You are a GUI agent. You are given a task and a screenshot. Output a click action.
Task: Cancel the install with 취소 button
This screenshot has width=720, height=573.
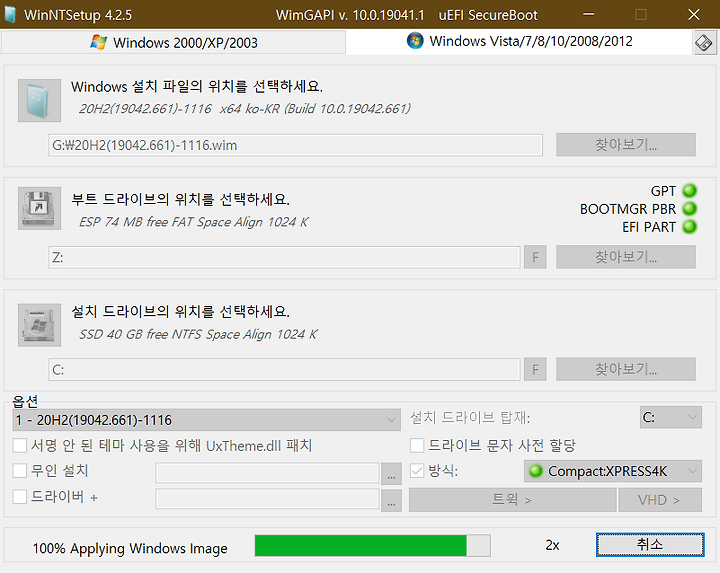click(x=650, y=545)
